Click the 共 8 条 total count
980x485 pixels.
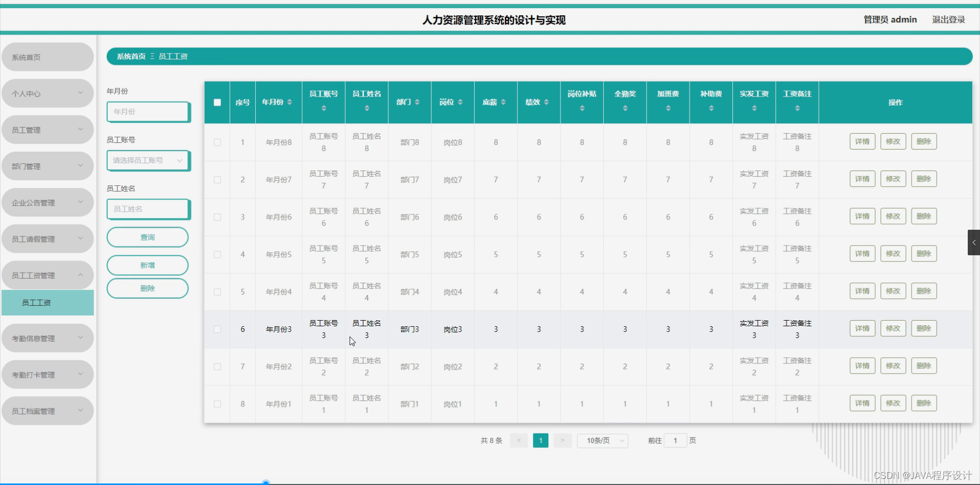492,441
